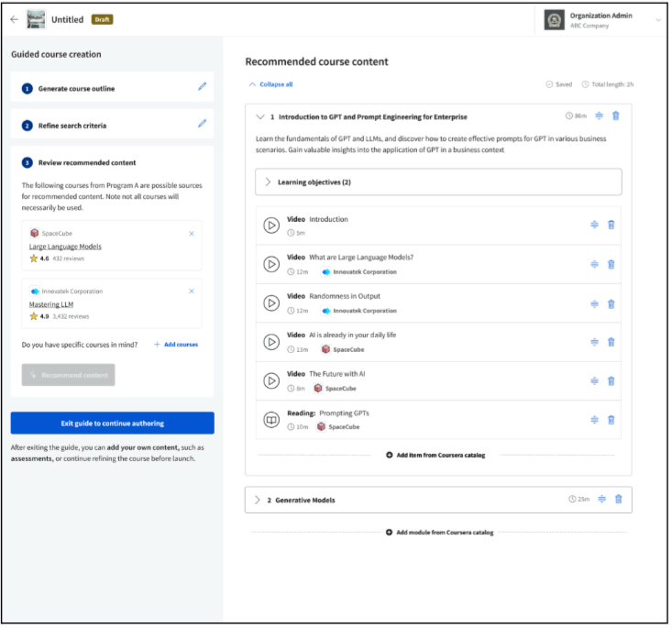This screenshot has width=672, height=628.
Task: Delete The Future with AI video
Action: 611,381
